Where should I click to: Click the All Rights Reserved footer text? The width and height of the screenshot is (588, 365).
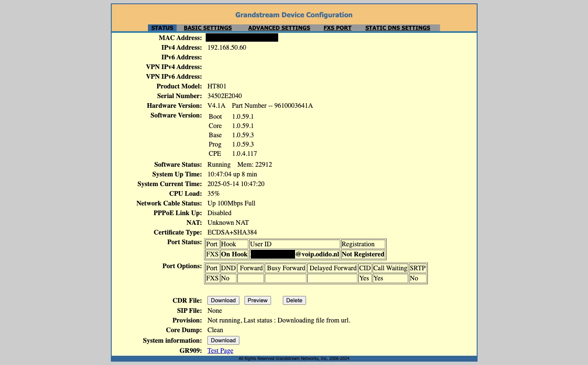[x=294, y=359]
